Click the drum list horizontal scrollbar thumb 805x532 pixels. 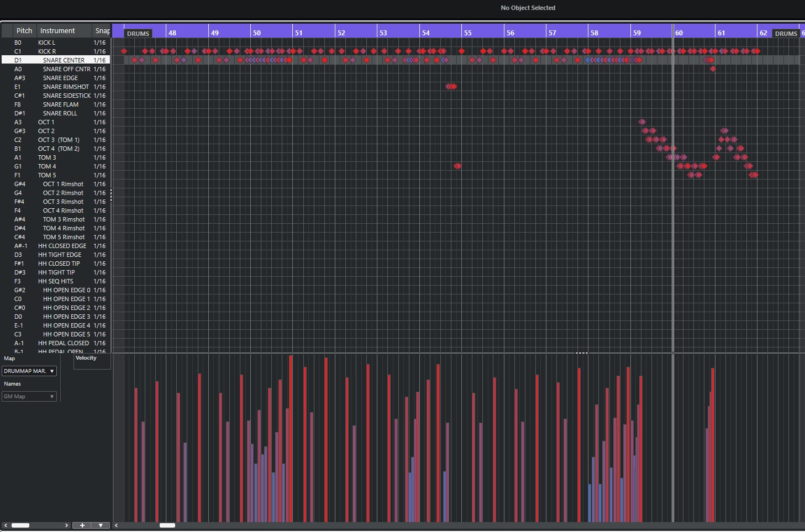[20, 525]
